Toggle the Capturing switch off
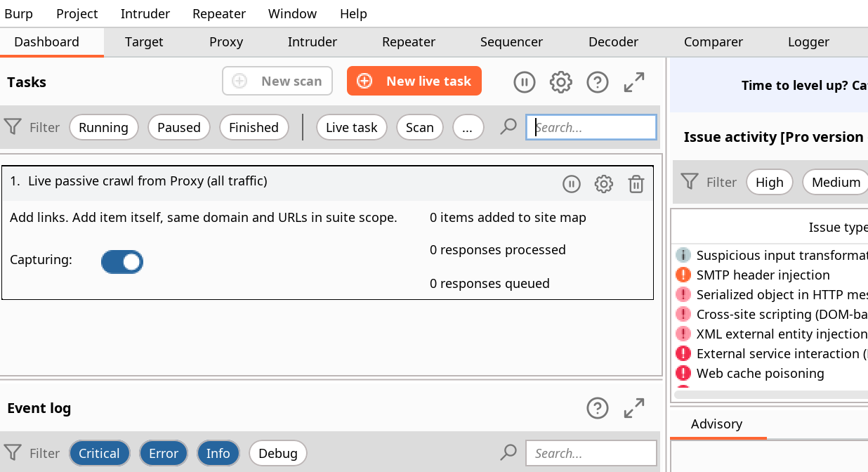 pyautogui.click(x=122, y=262)
